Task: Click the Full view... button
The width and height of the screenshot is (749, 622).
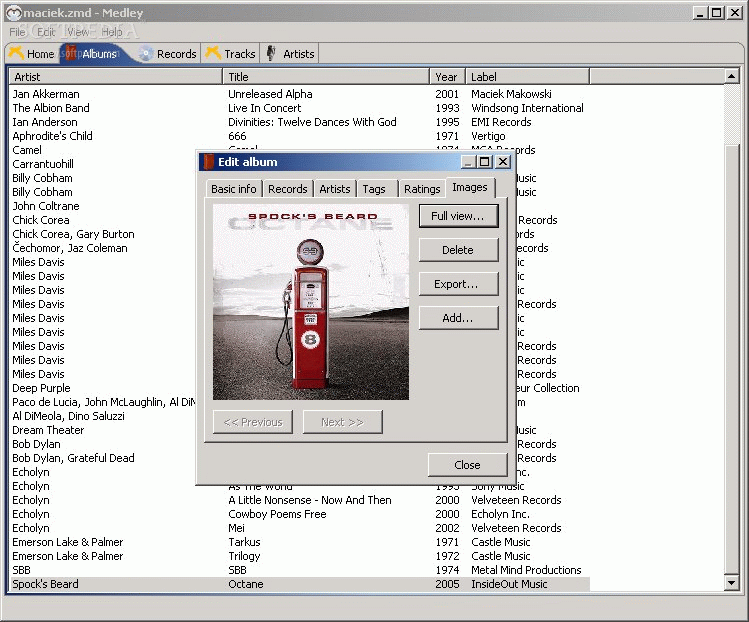Action: click(x=458, y=216)
